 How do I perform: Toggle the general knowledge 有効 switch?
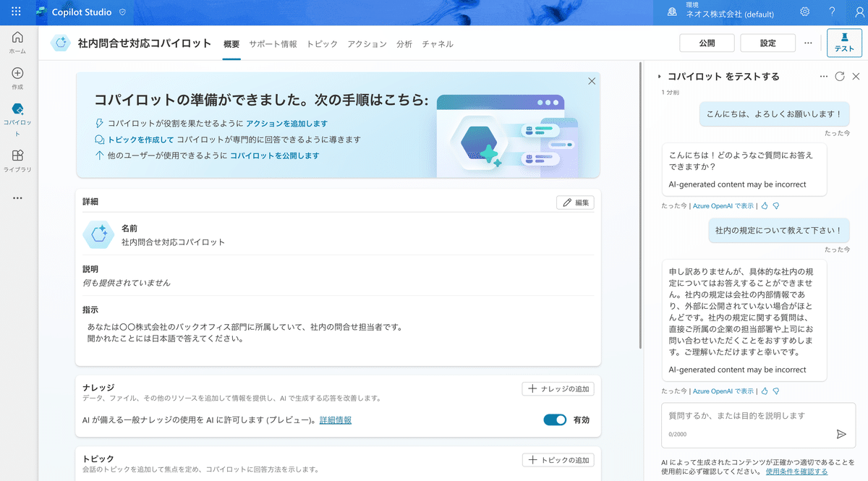tap(555, 420)
